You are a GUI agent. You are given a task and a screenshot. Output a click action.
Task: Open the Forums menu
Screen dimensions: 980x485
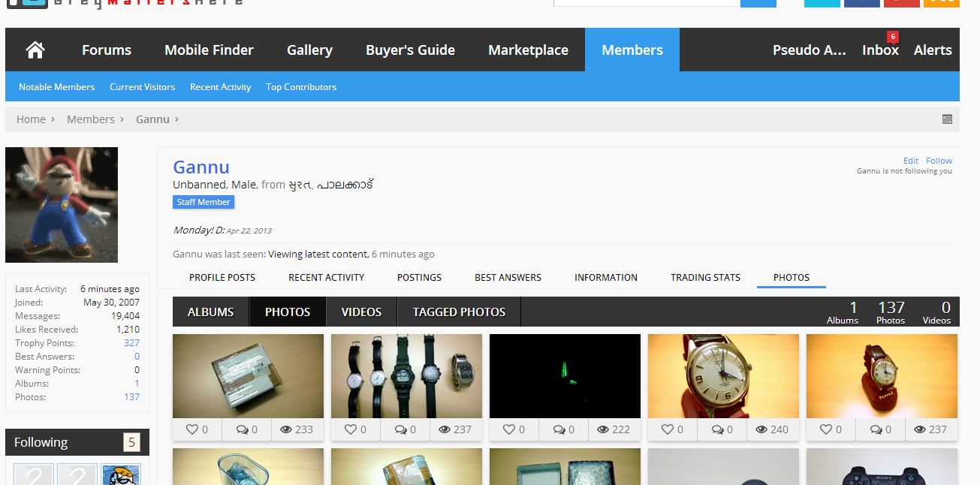tap(107, 50)
